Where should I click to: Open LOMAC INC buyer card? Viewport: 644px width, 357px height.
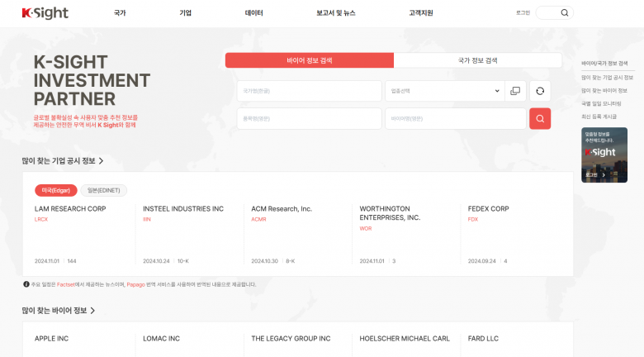[161, 339]
